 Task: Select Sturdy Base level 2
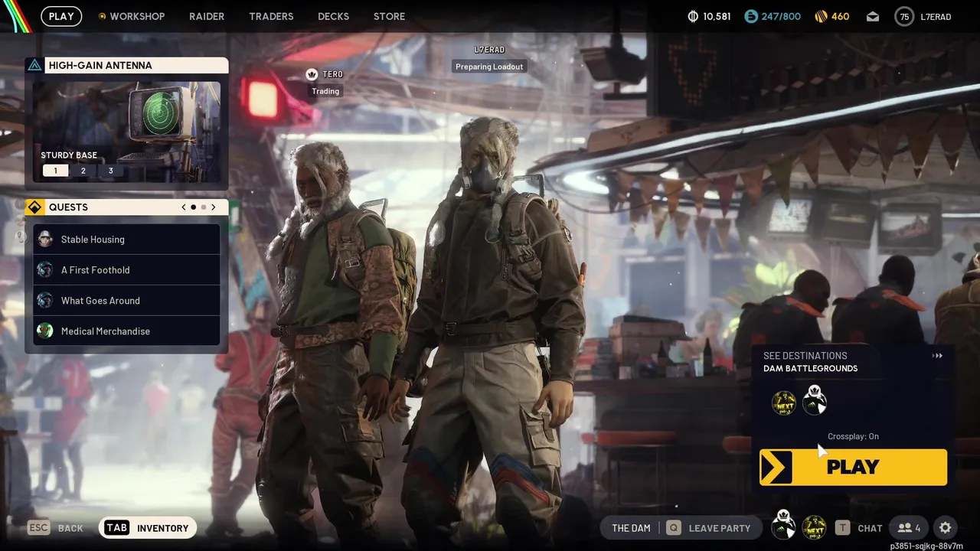pos(83,171)
